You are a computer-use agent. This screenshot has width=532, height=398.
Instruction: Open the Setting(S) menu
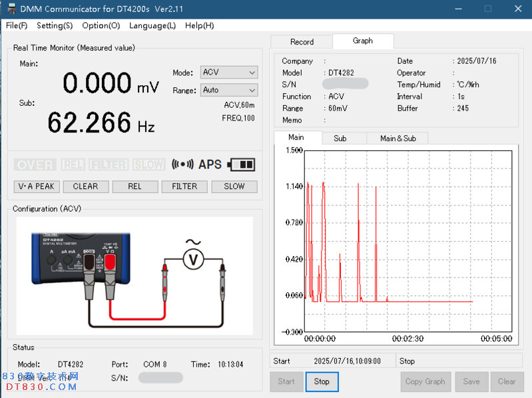tap(55, 25)
